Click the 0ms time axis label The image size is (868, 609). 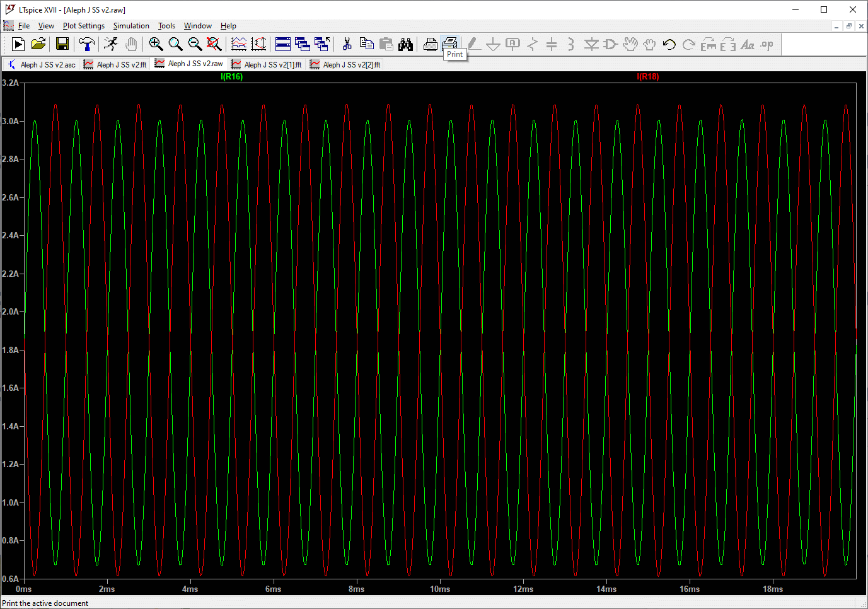click(x=24, y=589)
